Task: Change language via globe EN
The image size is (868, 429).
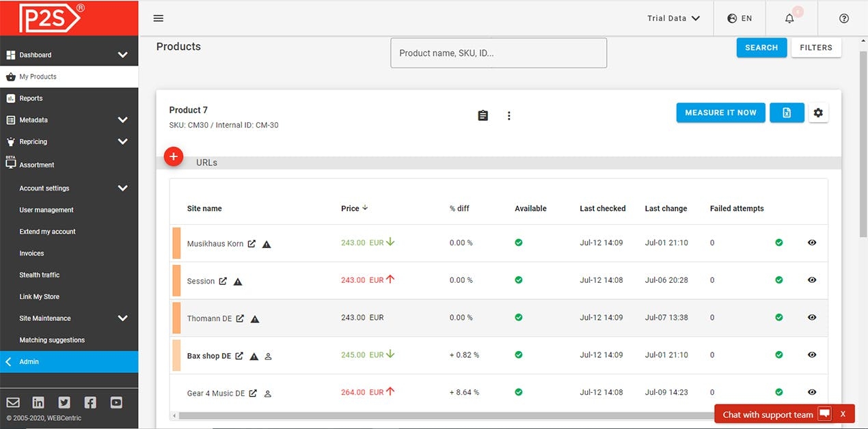Action: (x=740, y=18)
